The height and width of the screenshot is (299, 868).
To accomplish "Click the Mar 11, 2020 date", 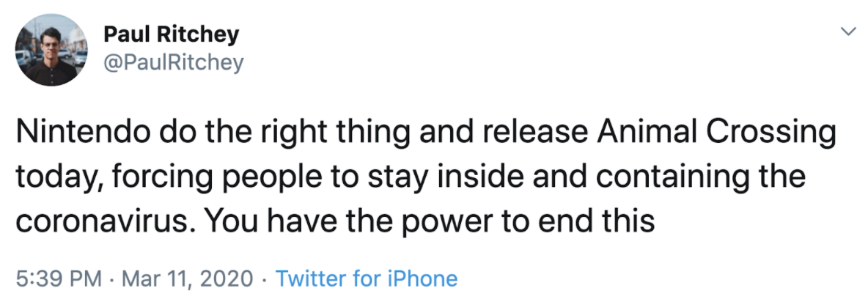I will coord(188,278).
